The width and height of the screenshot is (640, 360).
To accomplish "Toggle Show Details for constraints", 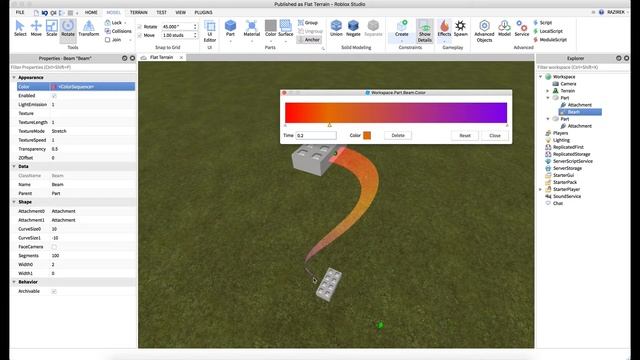I will click(x=424, y=31).
